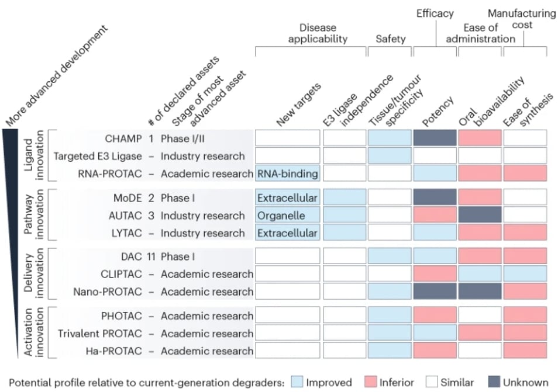Select the RNA-binding cell for RNA-PROTAC
The width and height of the screenshot is (558, 392).
[x=288, y=173]
